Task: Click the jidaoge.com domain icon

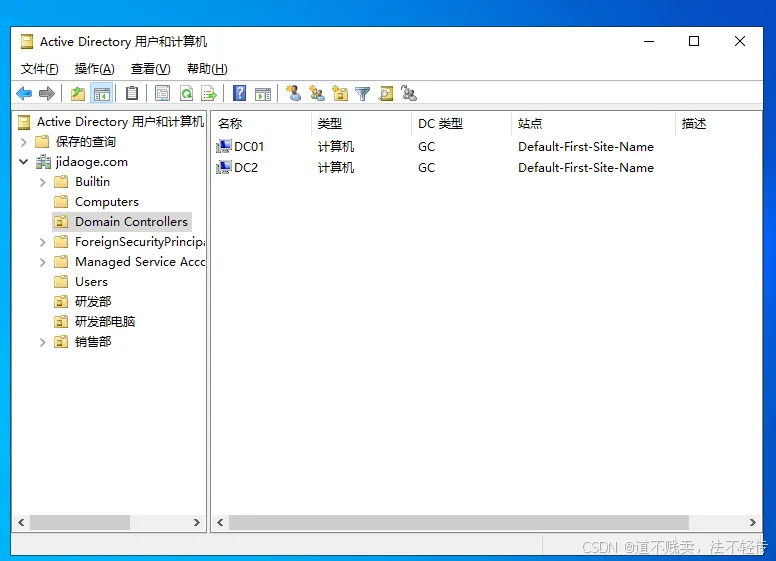Action: pos(44,162)
